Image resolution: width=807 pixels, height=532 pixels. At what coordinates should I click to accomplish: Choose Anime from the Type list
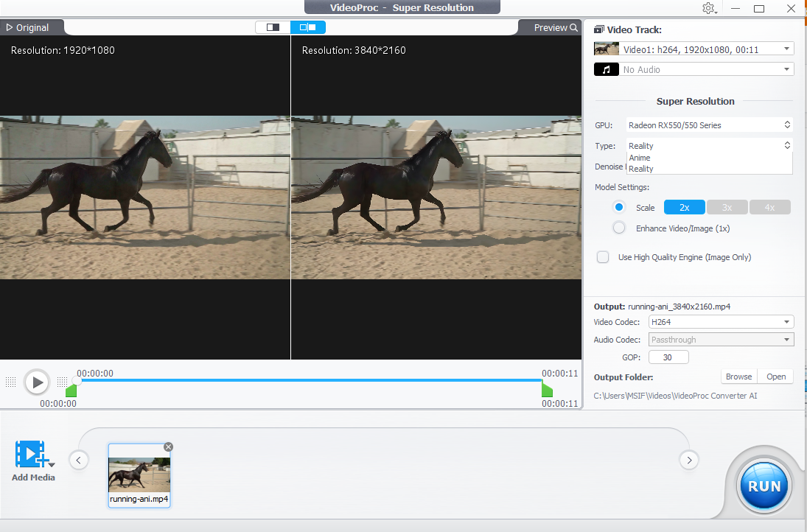click(640, 158)
